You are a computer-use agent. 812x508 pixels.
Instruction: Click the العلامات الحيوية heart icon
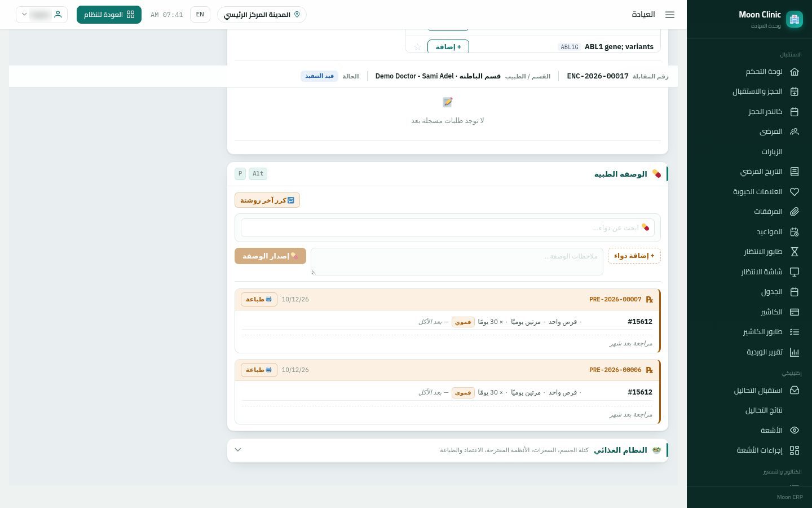coord(795,192)
